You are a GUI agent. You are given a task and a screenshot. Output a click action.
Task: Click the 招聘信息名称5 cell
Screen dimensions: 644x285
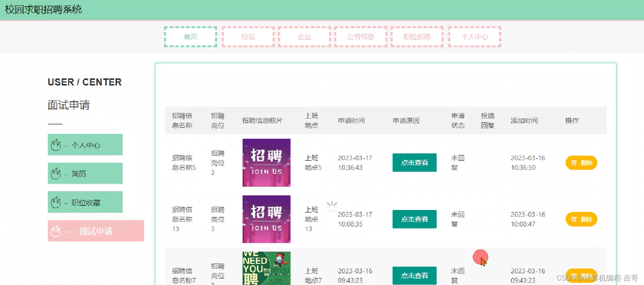point(184,163)
